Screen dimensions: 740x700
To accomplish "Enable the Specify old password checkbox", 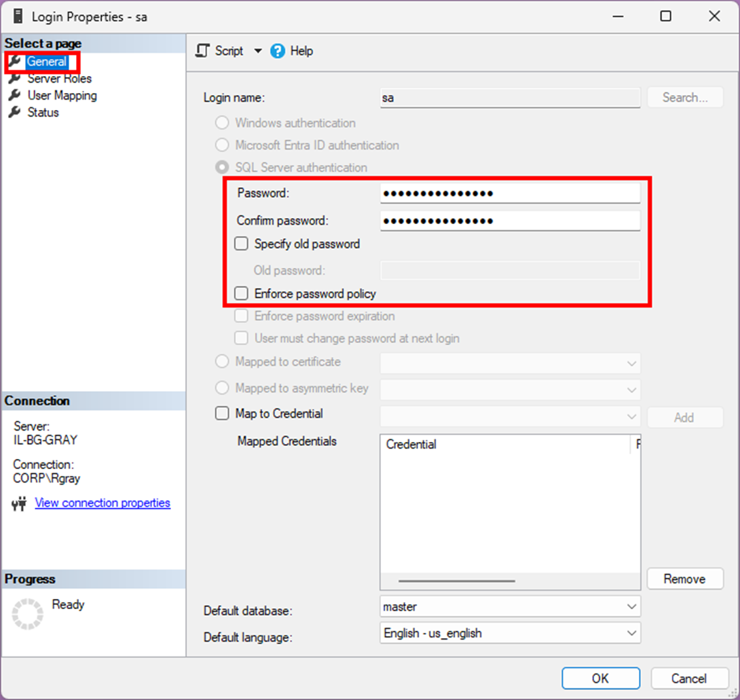I will (241, 244).
